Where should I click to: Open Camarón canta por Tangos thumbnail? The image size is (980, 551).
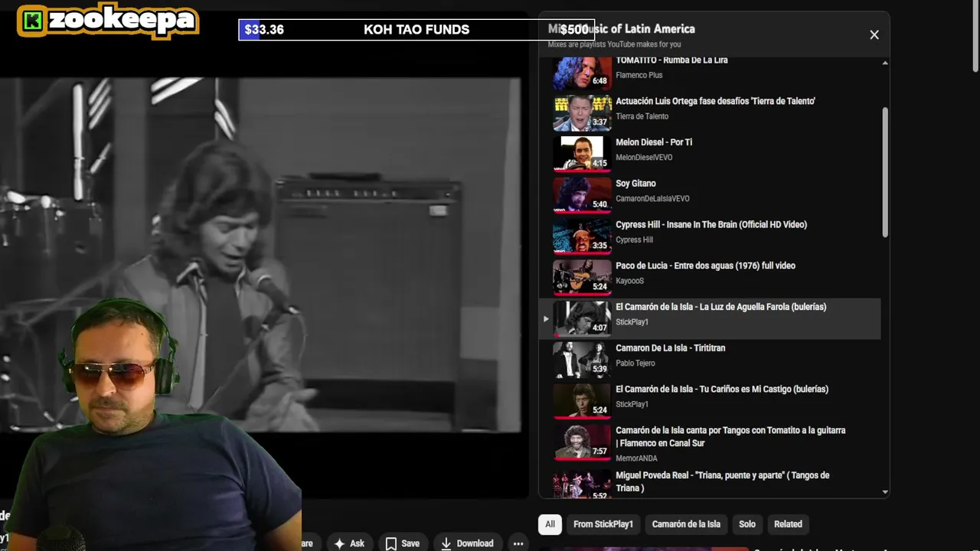[582, 442]
